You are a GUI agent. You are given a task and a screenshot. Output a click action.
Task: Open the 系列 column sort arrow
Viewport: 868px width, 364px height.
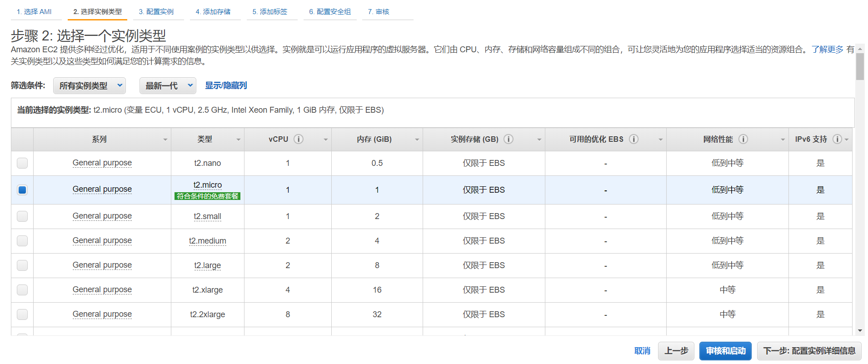[x=165, y=140]
